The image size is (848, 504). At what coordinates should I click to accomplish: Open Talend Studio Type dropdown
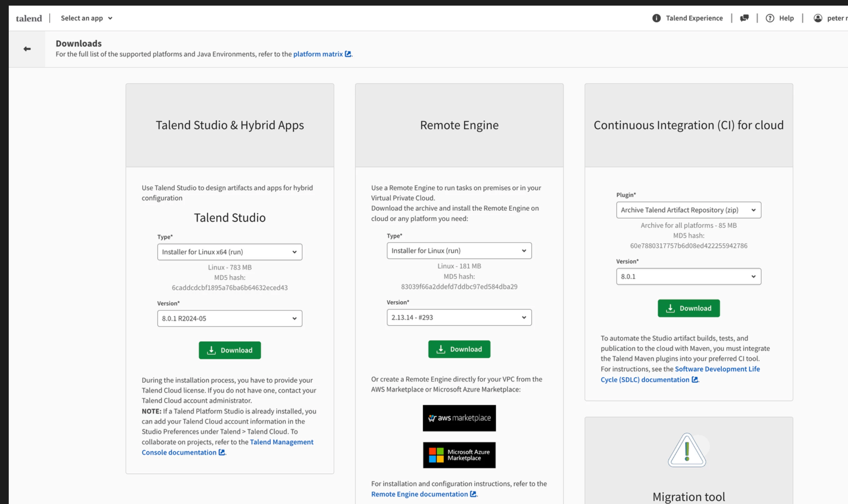[x=230, y=252]
